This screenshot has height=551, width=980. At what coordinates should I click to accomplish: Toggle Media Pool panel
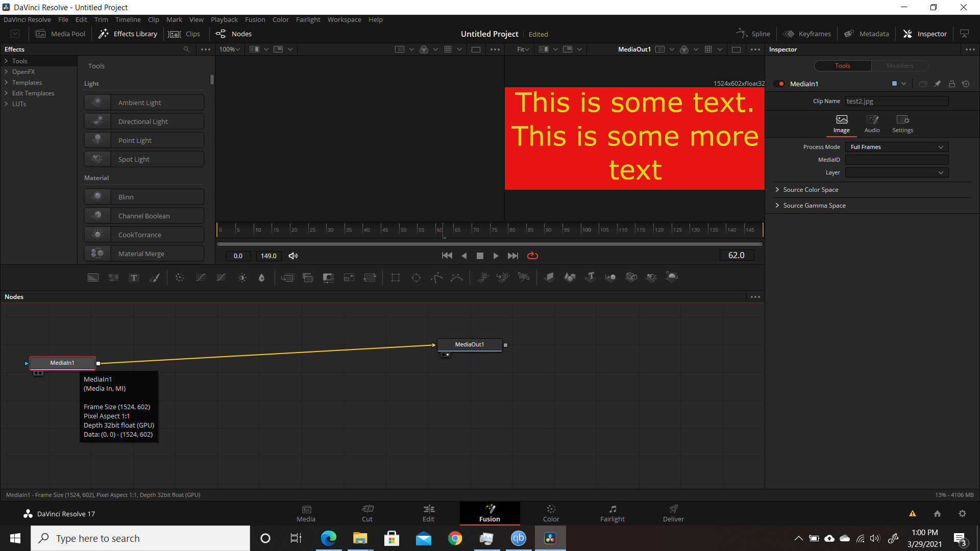click(x=60, y=34)
